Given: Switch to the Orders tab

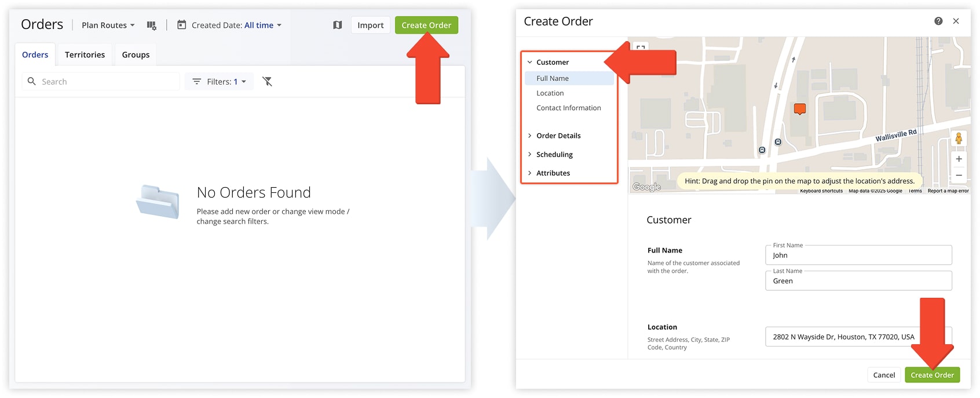Looking at the screenshot, I should [x=35, y=54].
